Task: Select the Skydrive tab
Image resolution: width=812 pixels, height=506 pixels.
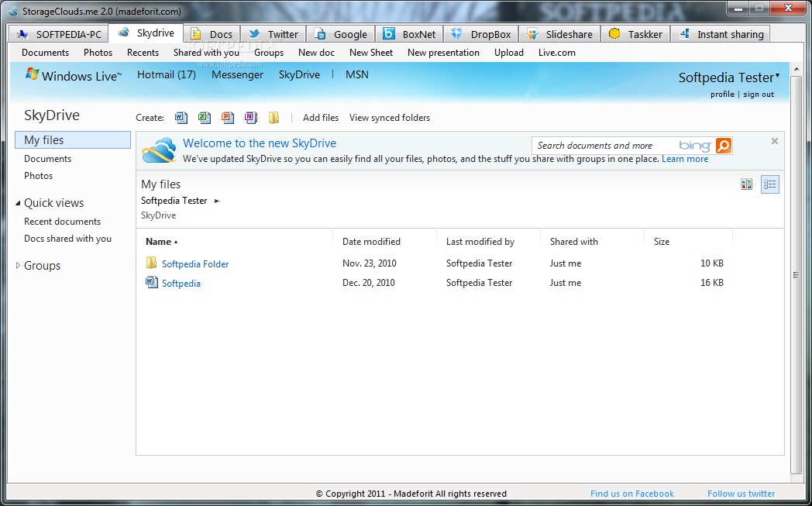Action: coord(146,33)
